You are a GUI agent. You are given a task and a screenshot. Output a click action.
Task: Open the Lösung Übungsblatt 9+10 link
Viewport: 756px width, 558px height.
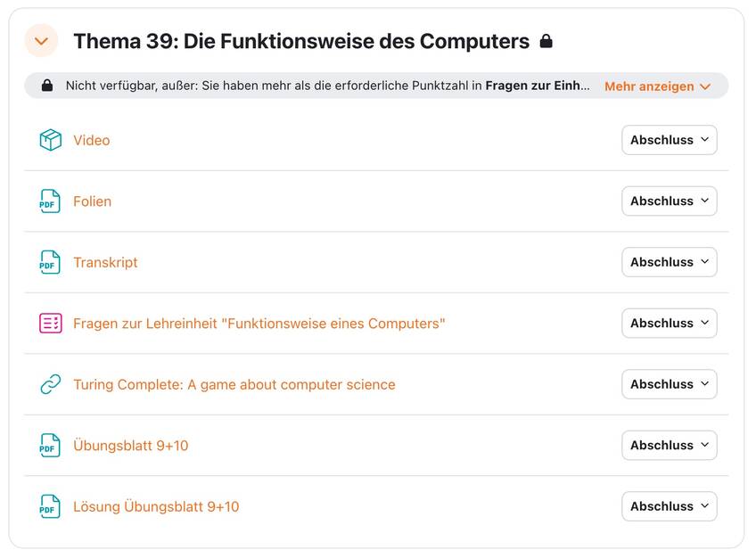point(156,507)
